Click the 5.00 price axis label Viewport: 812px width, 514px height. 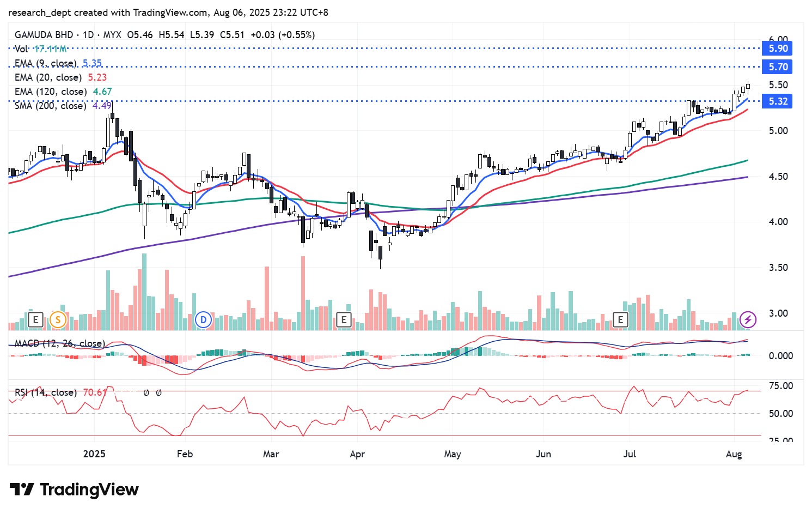coord(778,131)
